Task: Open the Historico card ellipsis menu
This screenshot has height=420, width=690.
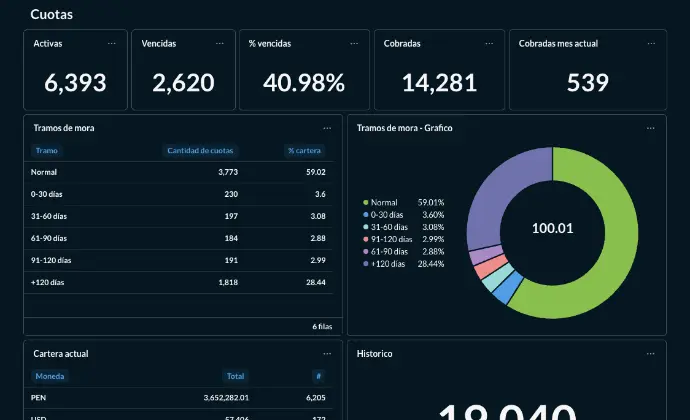Action: tap(650, 354)
